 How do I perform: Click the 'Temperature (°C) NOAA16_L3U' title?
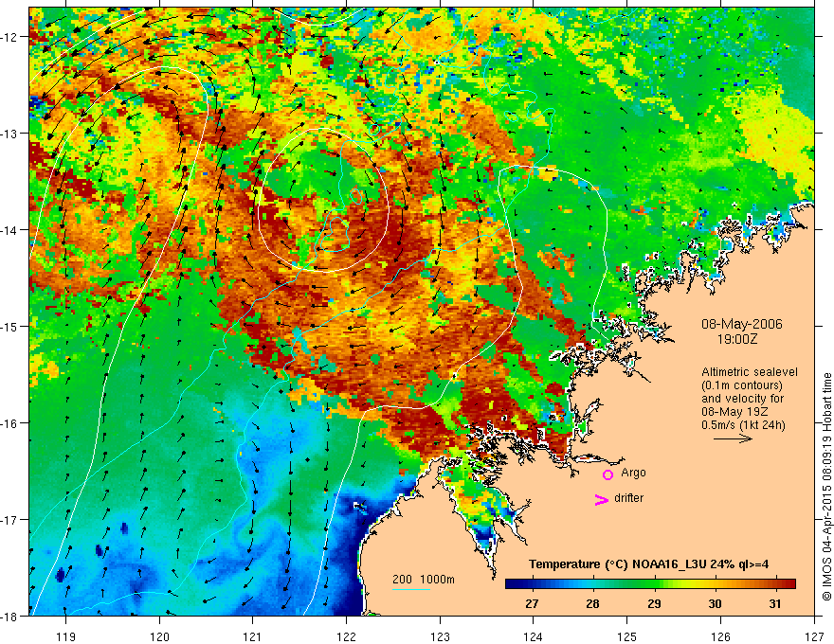[x=617, y=564]
